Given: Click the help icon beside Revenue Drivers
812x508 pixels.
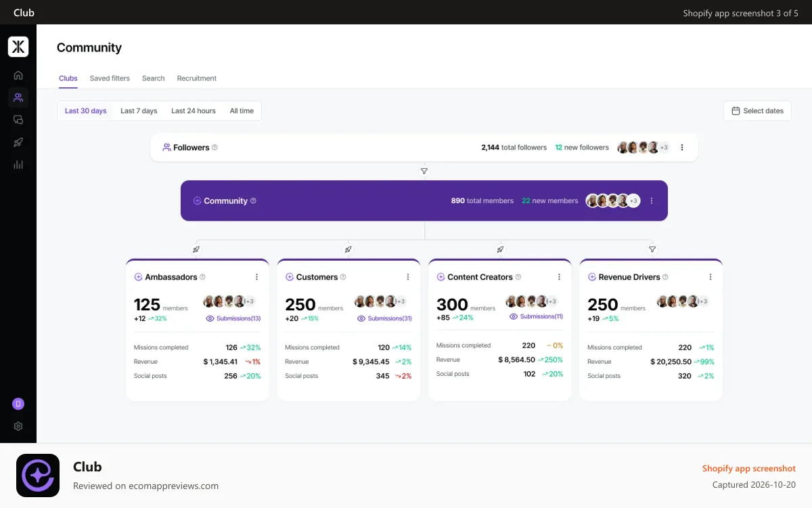Looking at the screenshot, I should point(666,277).
